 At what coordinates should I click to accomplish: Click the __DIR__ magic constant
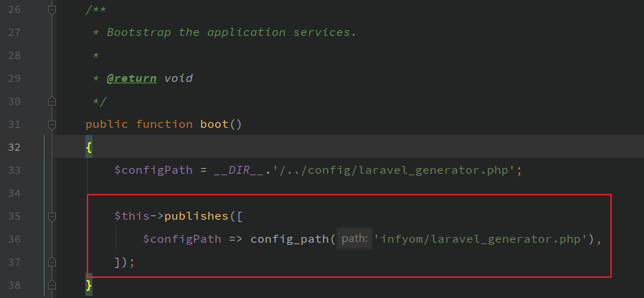pyautogui.click(x=239, y=170)
